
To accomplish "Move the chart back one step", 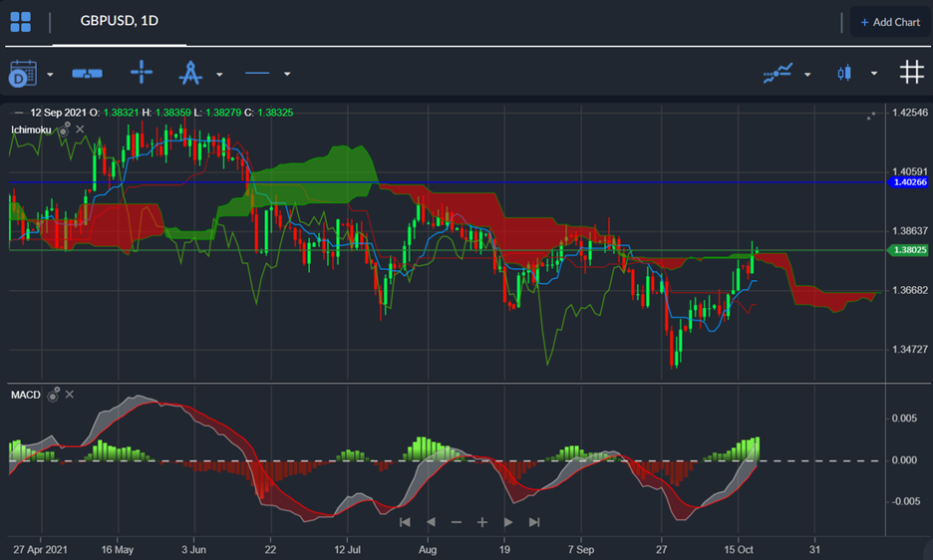I will point(431,522).
